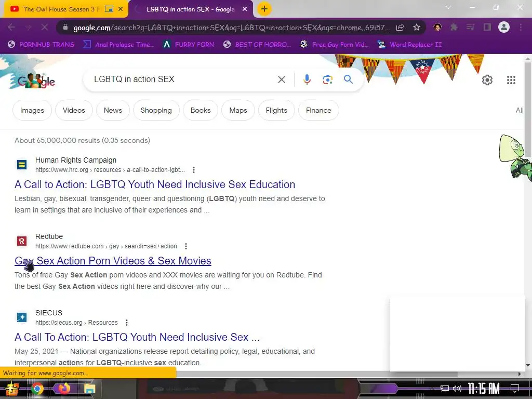Filter results by Videos
The width and height of the screenshot is (532, 399).
[x=74, y=110]
